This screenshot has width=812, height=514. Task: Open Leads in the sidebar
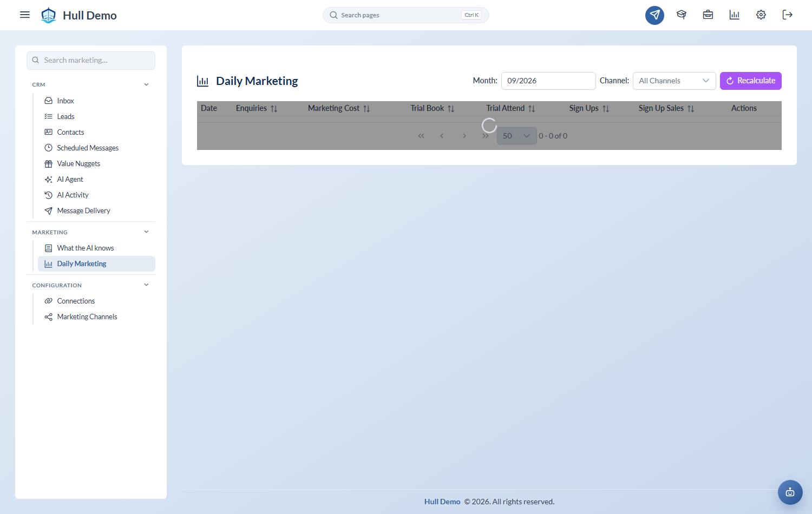tap(96, 116)
